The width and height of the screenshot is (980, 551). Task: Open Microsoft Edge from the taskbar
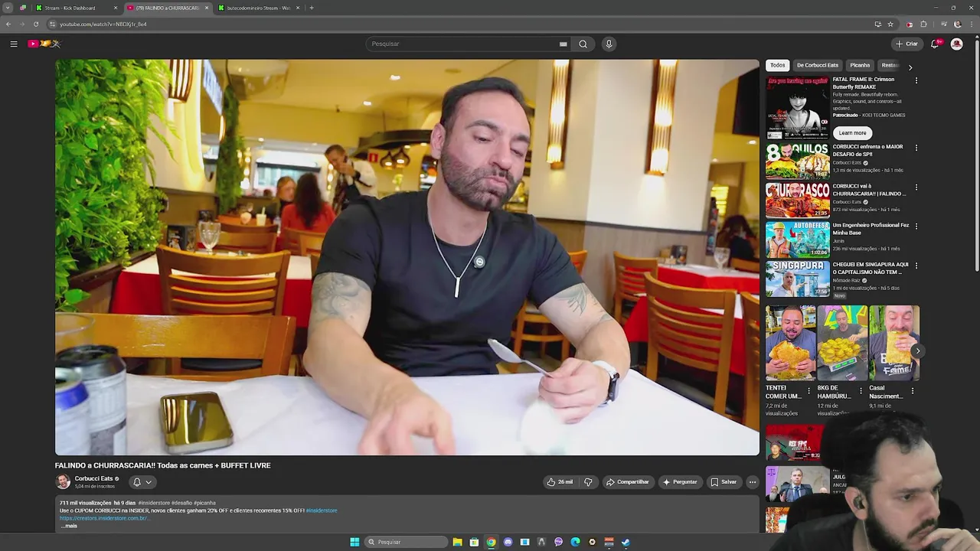575,542
